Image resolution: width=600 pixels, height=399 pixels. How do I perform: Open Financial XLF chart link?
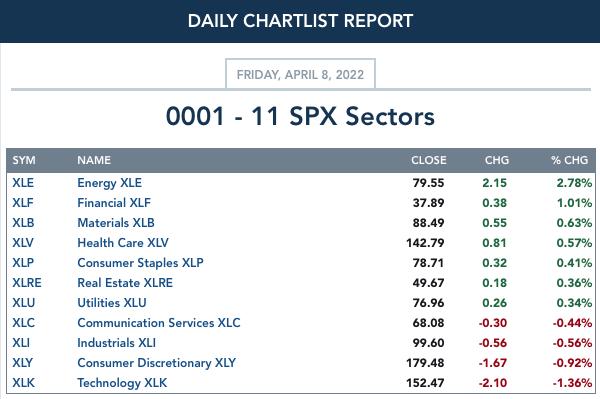pos(114,203)
